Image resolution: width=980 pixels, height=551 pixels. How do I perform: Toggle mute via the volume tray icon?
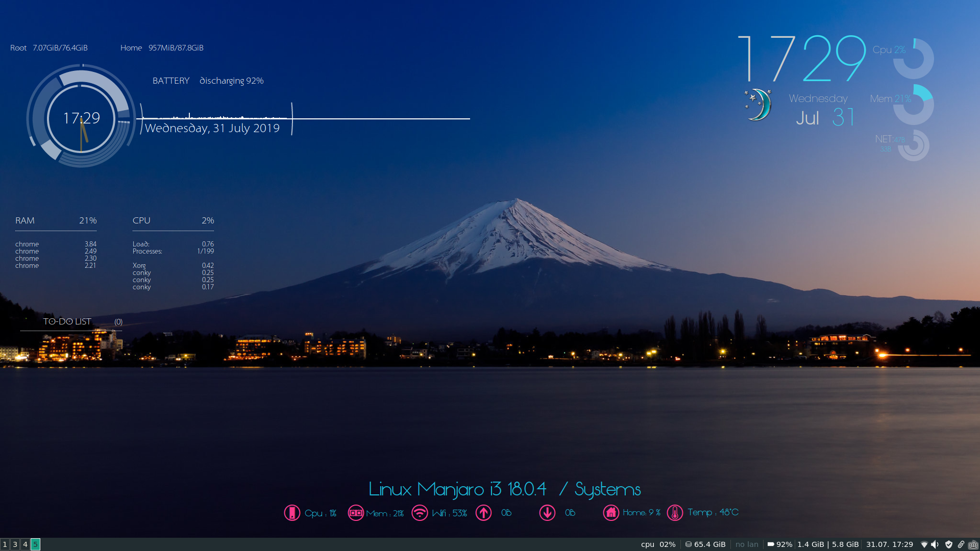coord(935,544)
